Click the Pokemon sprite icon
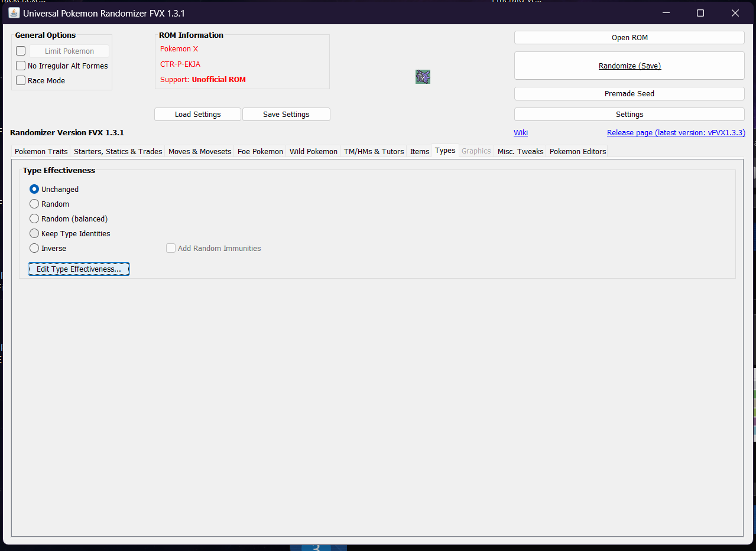 coord(423,77)
